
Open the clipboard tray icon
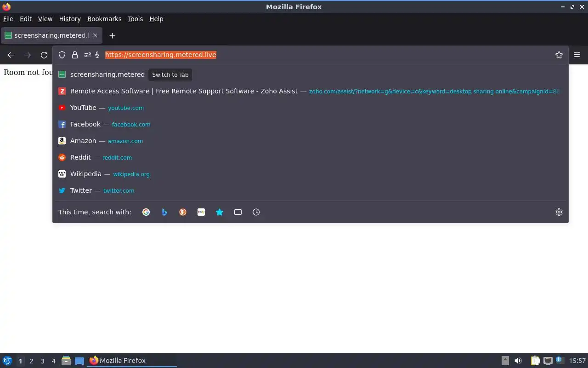[x=536, y=361]
